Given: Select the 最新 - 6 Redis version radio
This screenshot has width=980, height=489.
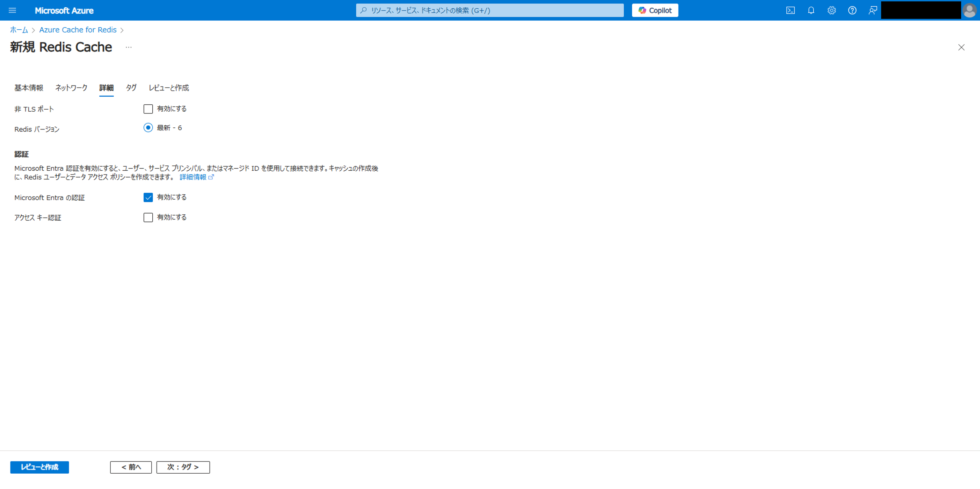Looking at the screenshot, I should point(148,128).
